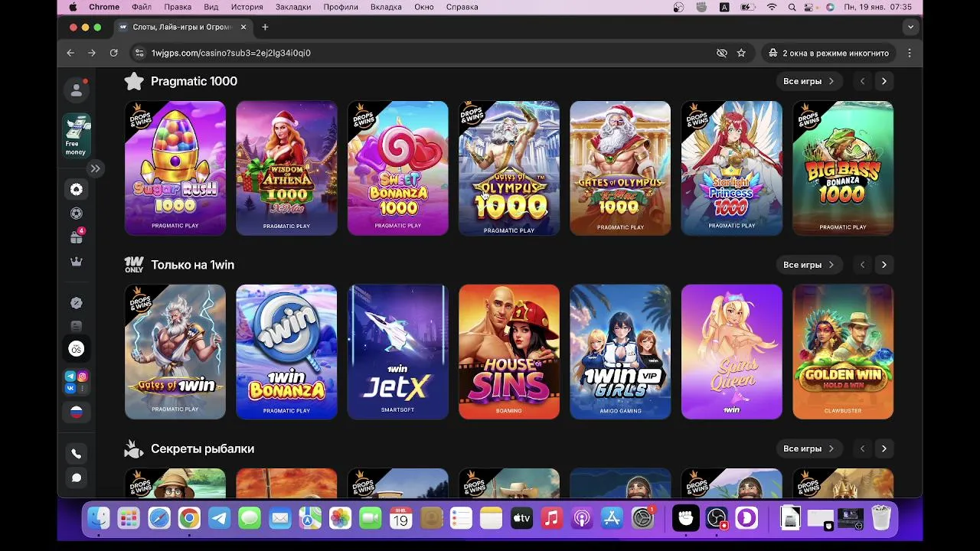The width and height of the screenshot is (980, 551).
Task: Reload the page in Chrome
Action: point(113,53)
